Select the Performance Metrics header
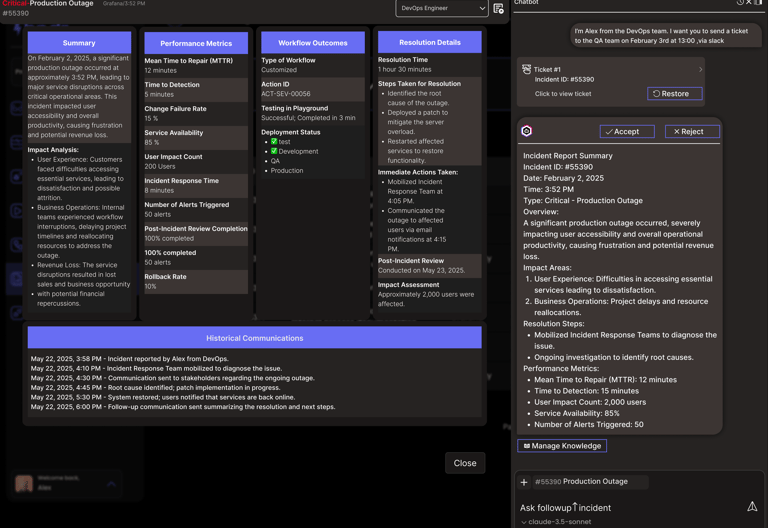The height and width of the screenshot is (528, 768). [x=196, y=43]
